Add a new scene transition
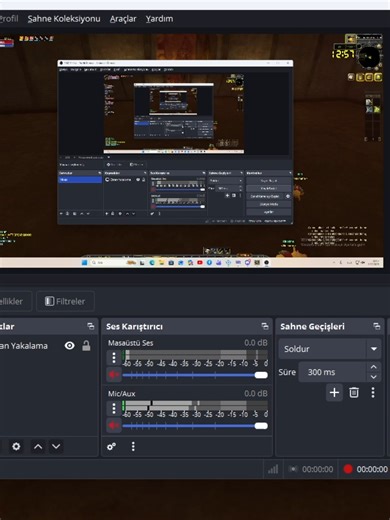Viewport: 390px width, 520px height. (334, 392)
